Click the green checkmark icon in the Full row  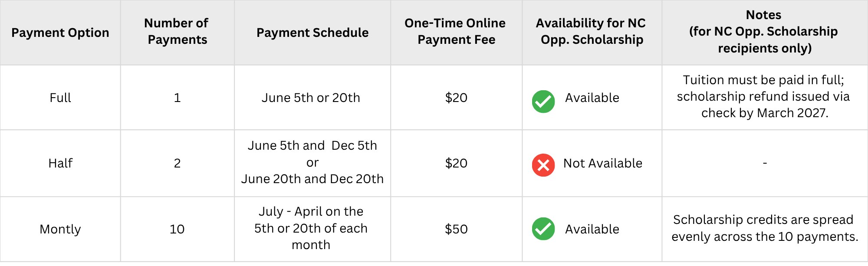(543, 102)
